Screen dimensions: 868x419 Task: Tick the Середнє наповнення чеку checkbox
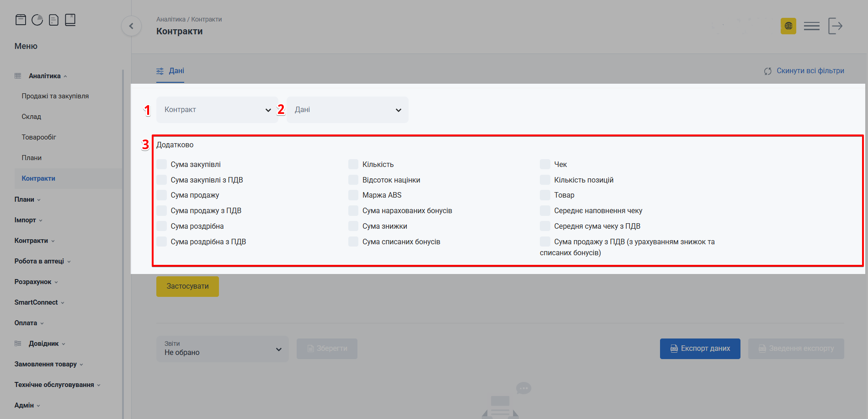click(x=545, y=211)
